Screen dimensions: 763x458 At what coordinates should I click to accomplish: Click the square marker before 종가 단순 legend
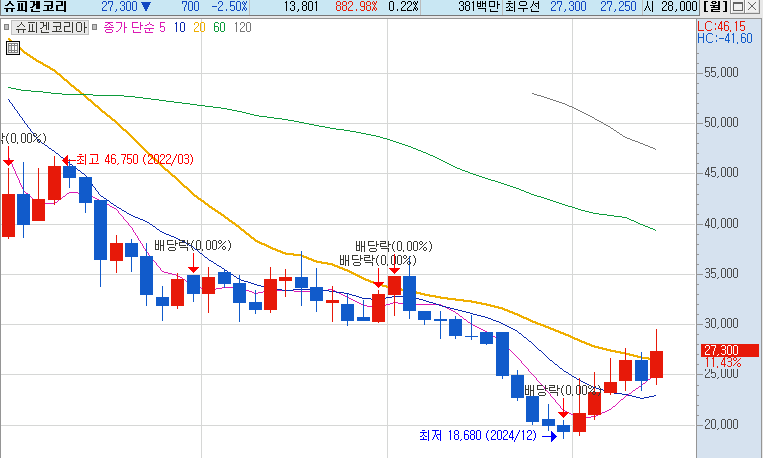[94, 27]
